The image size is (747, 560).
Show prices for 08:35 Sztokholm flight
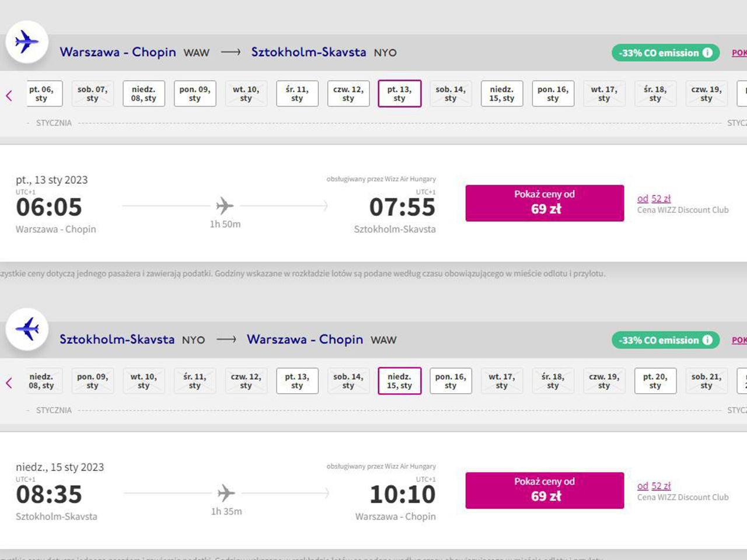544,491
